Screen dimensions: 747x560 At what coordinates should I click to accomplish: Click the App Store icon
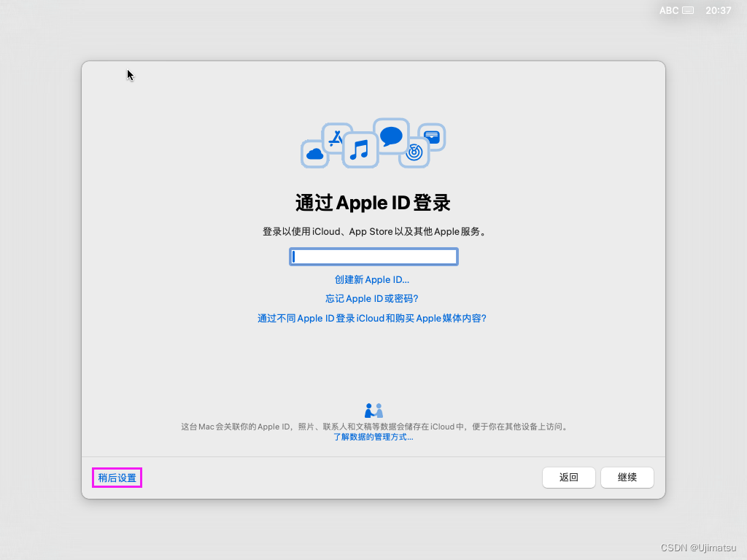click(x=336, y=138)
